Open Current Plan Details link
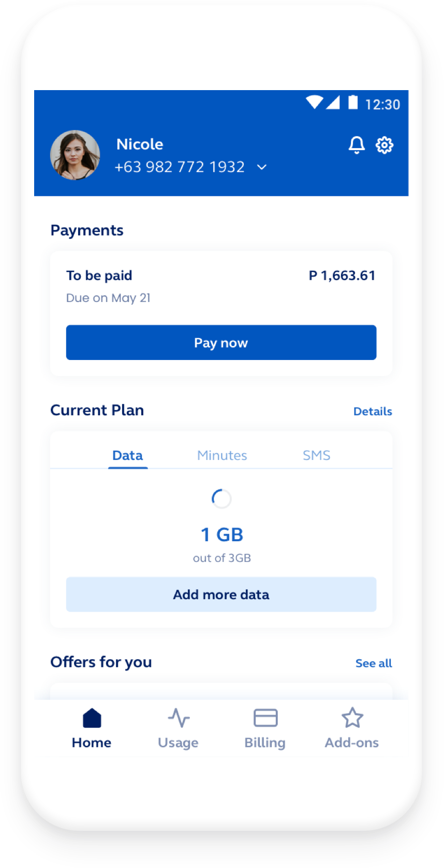 [373, 411]
